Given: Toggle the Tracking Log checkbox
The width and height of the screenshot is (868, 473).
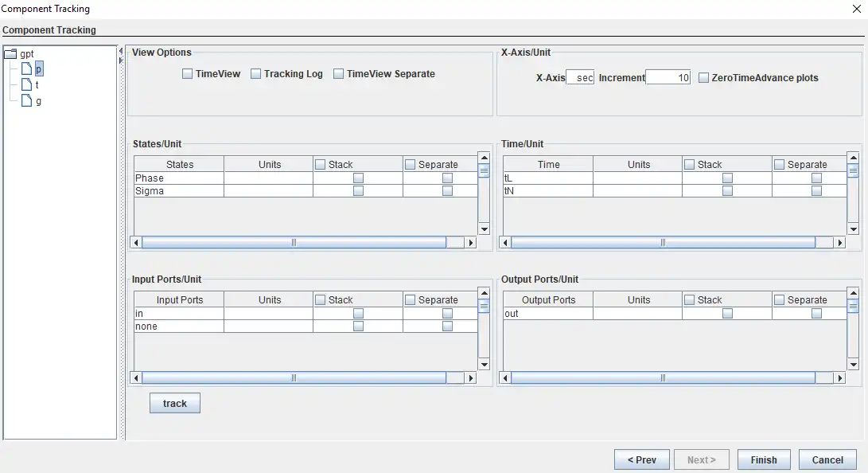Looking at the screenshot, I should [256, 74].
